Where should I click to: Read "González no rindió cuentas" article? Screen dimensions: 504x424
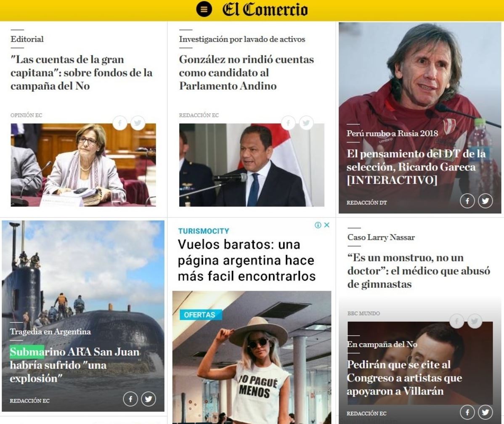(x=247, y=73)
